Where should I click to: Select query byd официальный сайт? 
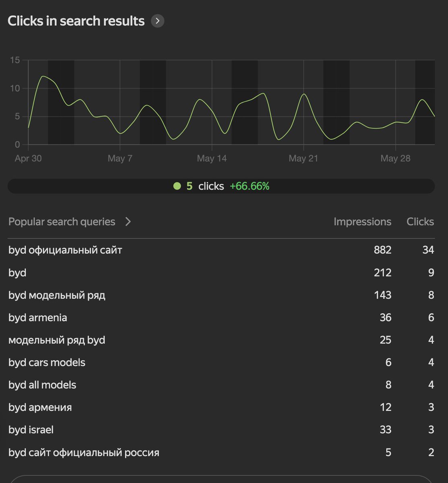65,250
